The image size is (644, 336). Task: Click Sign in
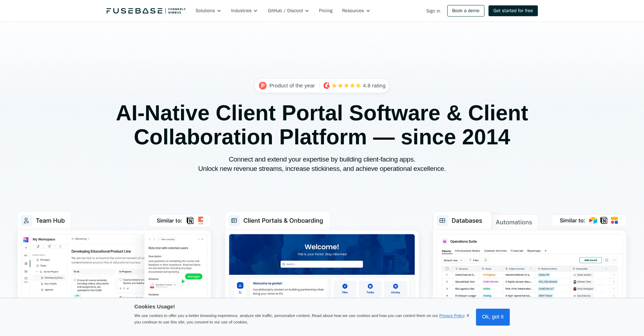tap(433, 11)
